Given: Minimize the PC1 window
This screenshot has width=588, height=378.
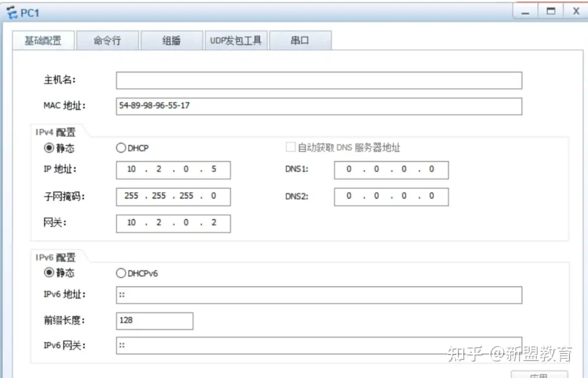Looking at the screenshot, I should click(x=525, y=12).
